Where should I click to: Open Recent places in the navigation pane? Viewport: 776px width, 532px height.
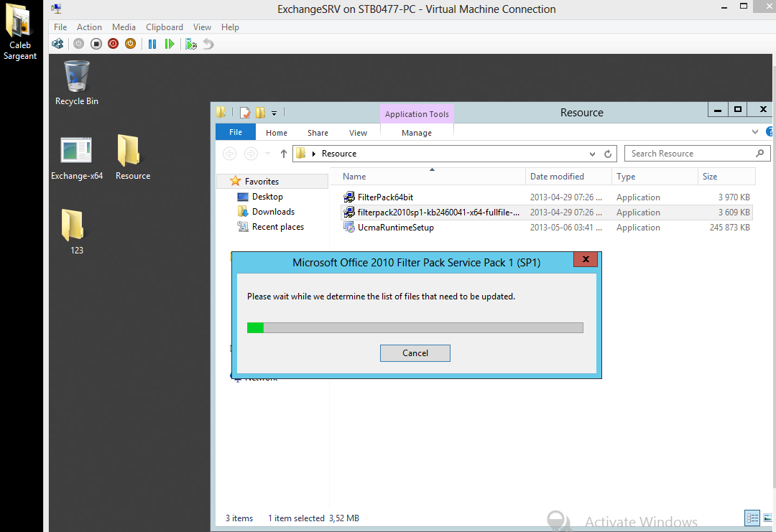pos(277,227)
